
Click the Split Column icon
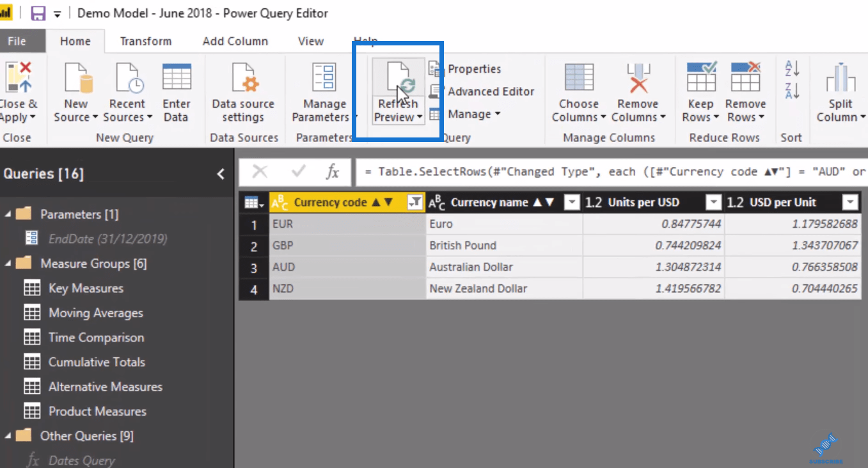840,78
